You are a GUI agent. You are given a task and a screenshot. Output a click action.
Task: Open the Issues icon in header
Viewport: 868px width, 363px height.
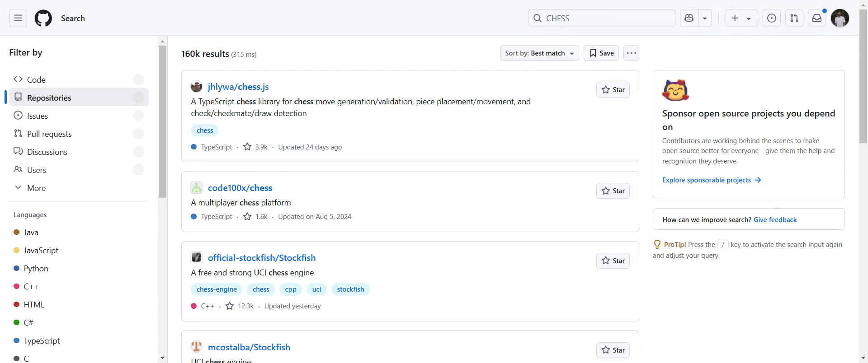tap(772, 18)
